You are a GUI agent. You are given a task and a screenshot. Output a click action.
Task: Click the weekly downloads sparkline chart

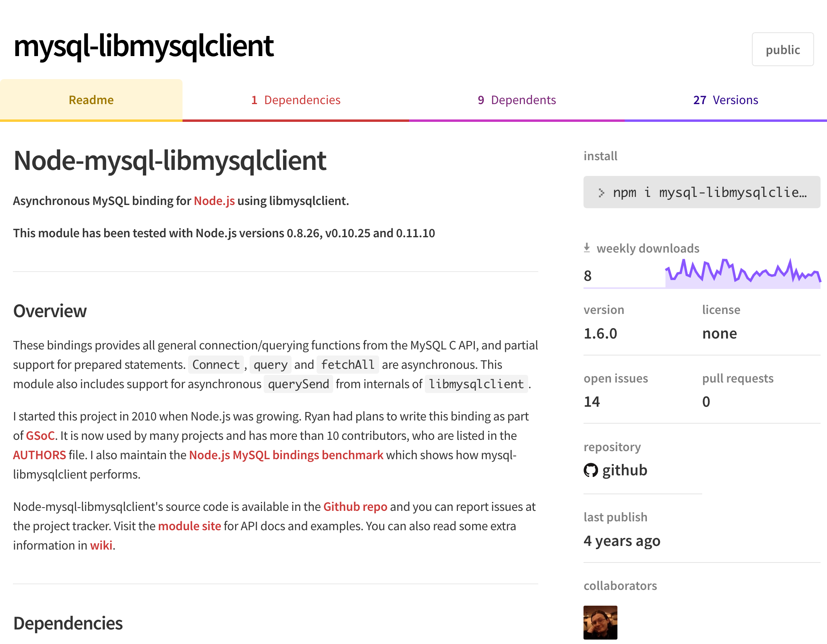pyautogui.click(x=743, y=274)
